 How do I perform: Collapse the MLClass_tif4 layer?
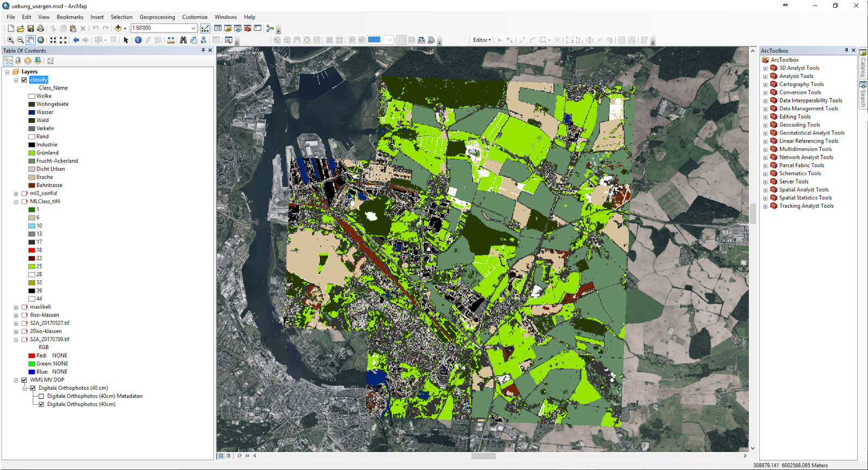(x=16, y=202)
